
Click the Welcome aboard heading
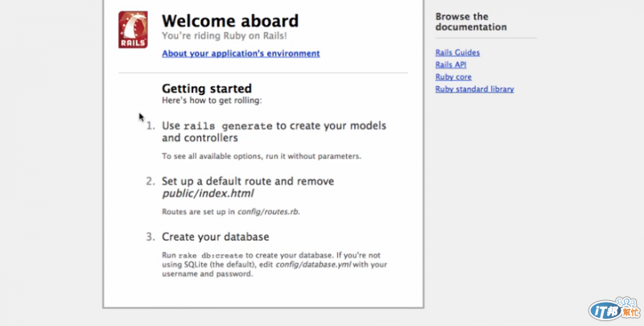click(x=230, y=21)
